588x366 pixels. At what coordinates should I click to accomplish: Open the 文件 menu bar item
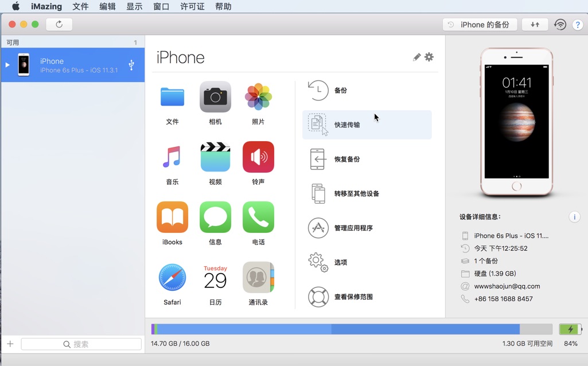(80, 6)
